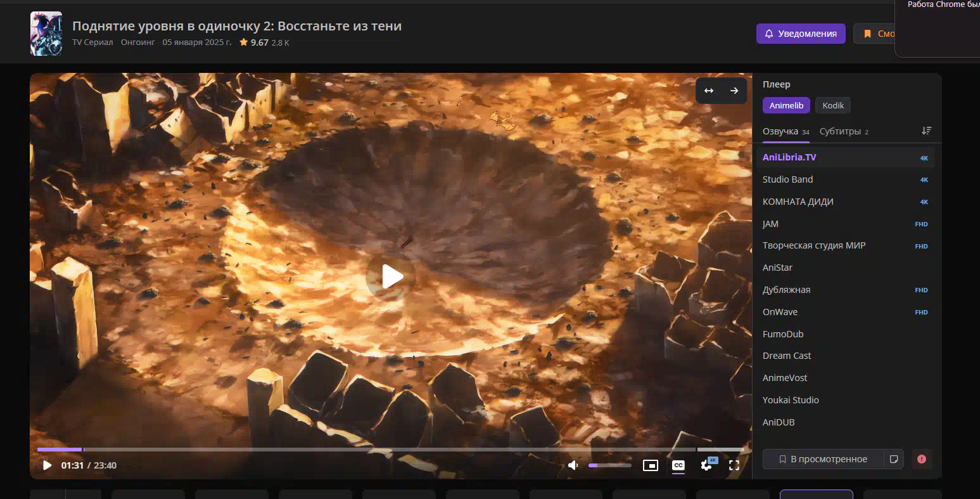The image size is (980, 499).
Task: Go to next episode arrow icon
Action: click(x=734, y=91)
